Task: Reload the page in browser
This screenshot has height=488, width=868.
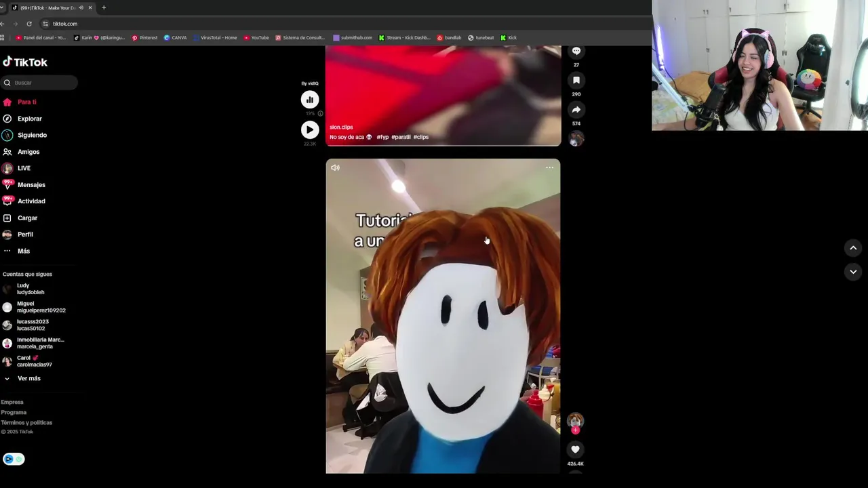Action: pos(29,24)
